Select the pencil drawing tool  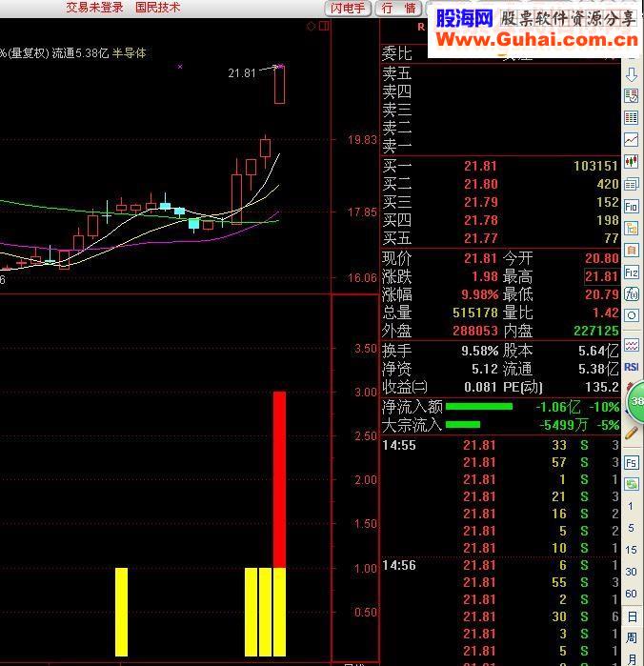click(632, 434)
